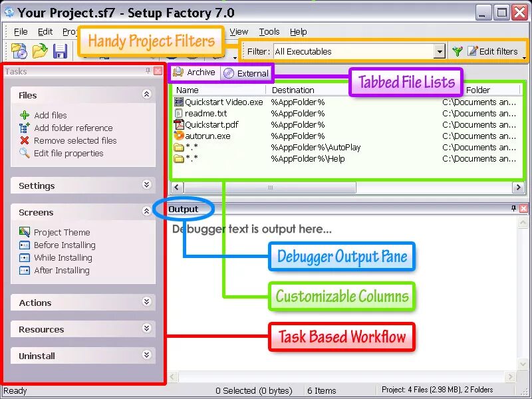Open the Help menu

pyautogui.click(x=298, y=31)
